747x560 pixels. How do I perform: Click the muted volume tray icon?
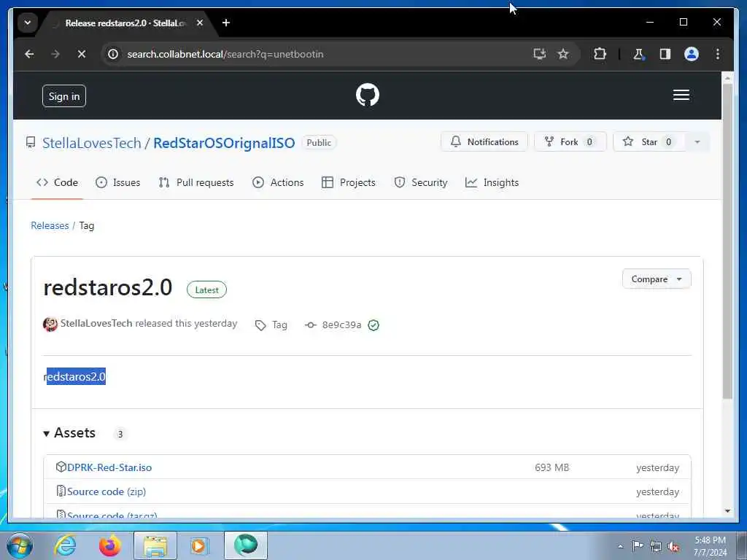pos(673,547)
